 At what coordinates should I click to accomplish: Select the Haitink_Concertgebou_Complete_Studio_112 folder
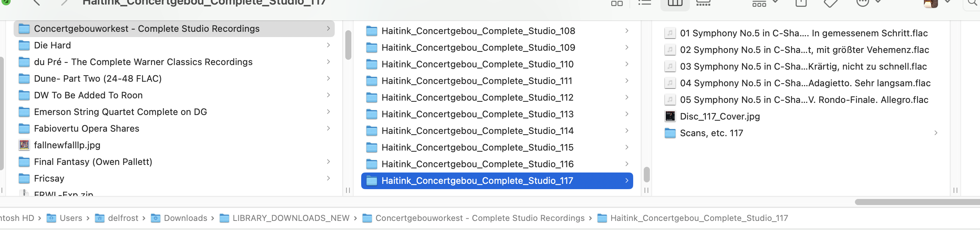tap(477, 98)
